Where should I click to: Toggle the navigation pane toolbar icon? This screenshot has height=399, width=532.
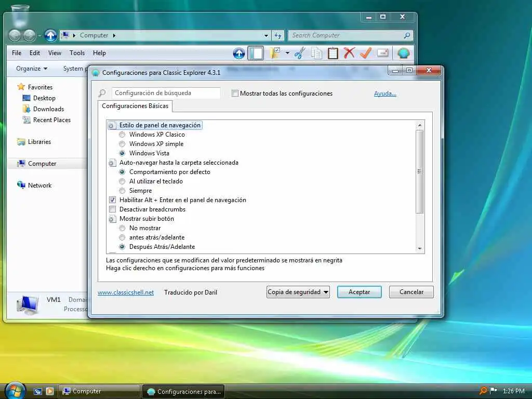[x=256, y=54]
